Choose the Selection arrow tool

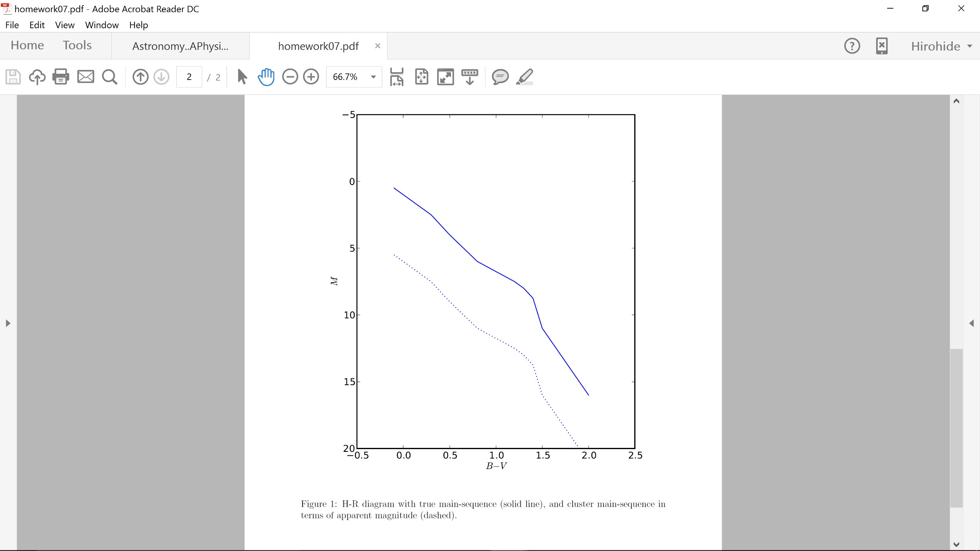tap(242, 77)
